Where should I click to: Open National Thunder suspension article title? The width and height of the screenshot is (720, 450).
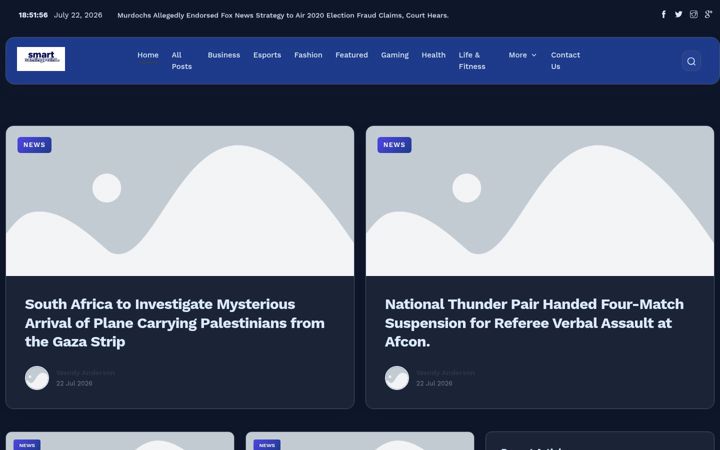534,323
